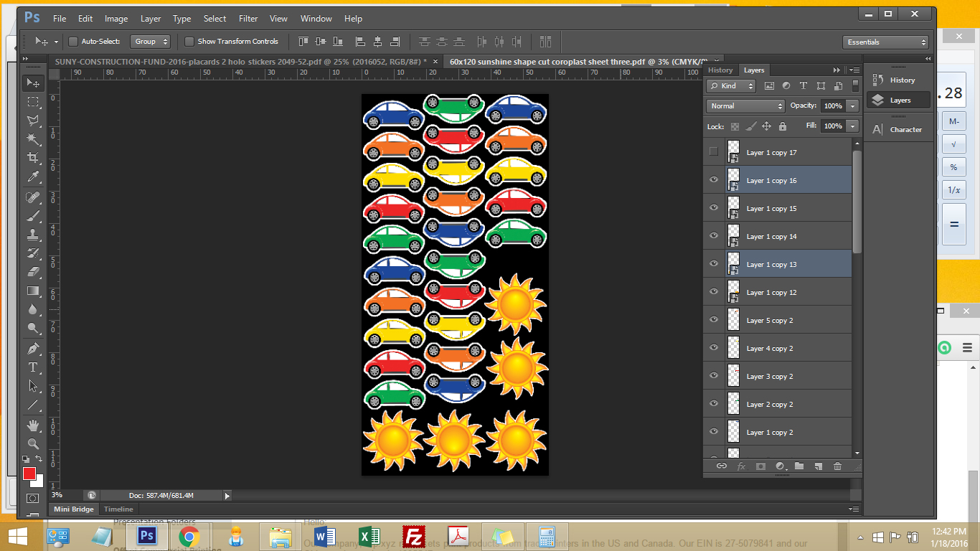Switch to the History panel tab
This screenshot has width=980, height=551.
720,70
